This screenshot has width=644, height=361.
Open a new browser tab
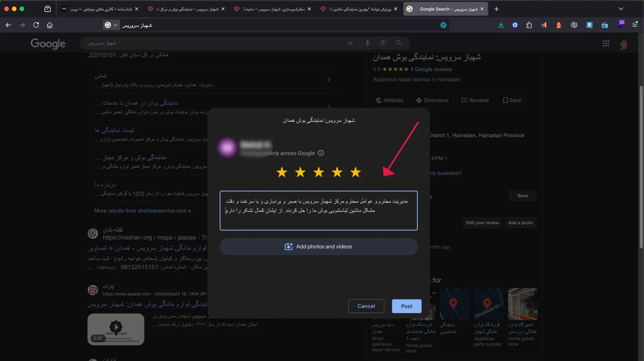496,9
